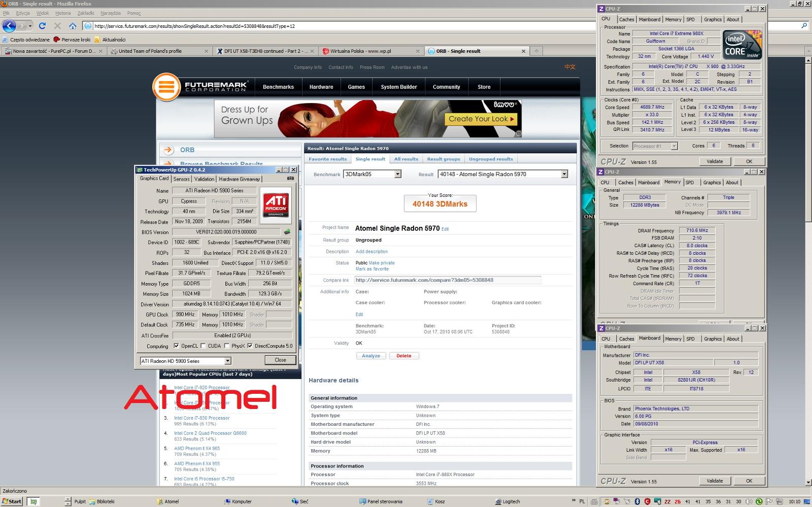Click the ORB arrow icon in sidebar
Image resolution: width=812 pixels, height=507 pixels.
click(x=168, y=150)
